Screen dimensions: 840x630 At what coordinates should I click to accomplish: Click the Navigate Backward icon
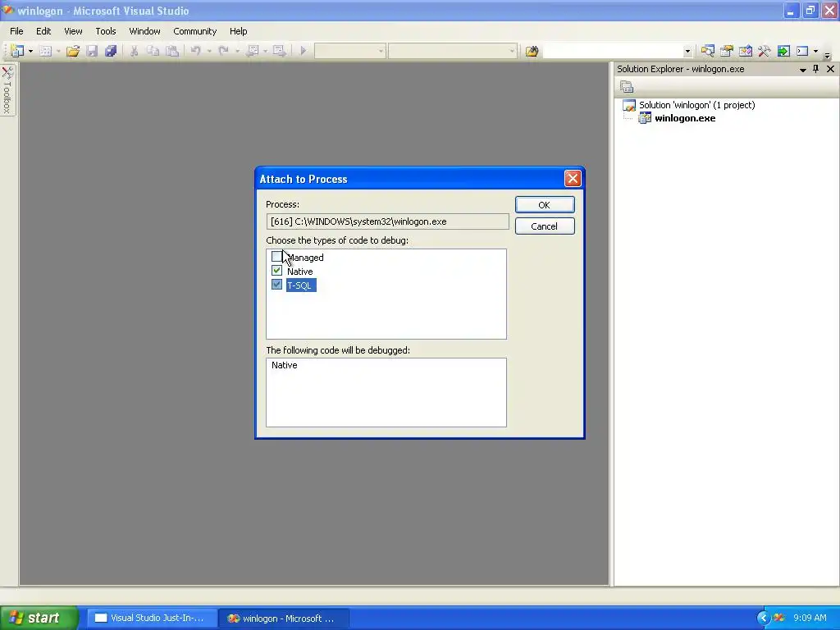tap(253, 51)
